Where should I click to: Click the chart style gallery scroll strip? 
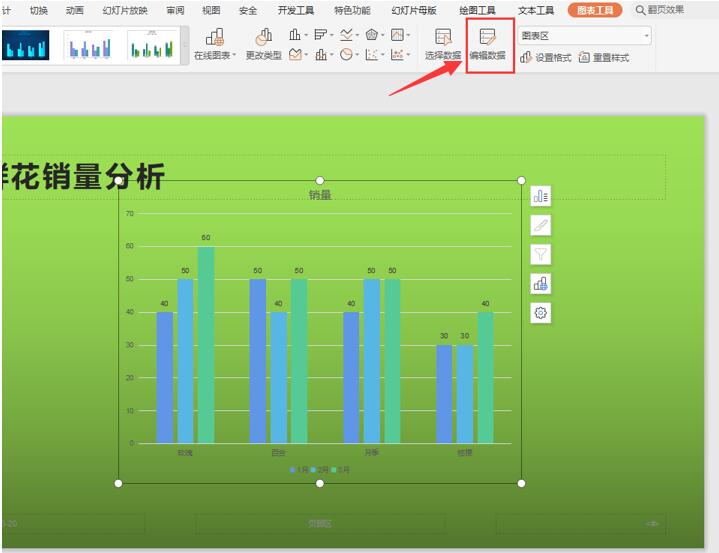185,45
